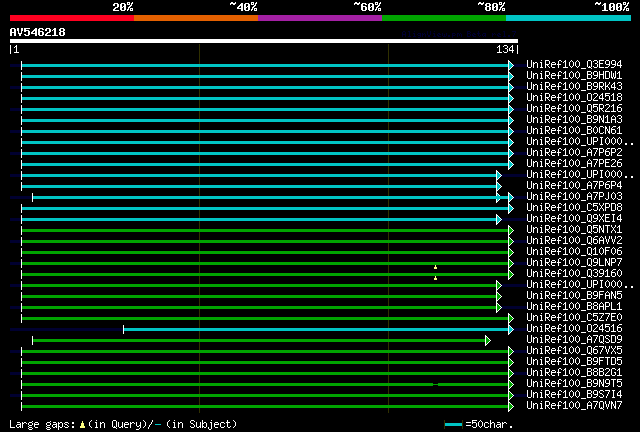The width and height of the screenshot is (640, 432).
Task: Open the UniRef100_B9RK43 hit label
Action: 574,86
